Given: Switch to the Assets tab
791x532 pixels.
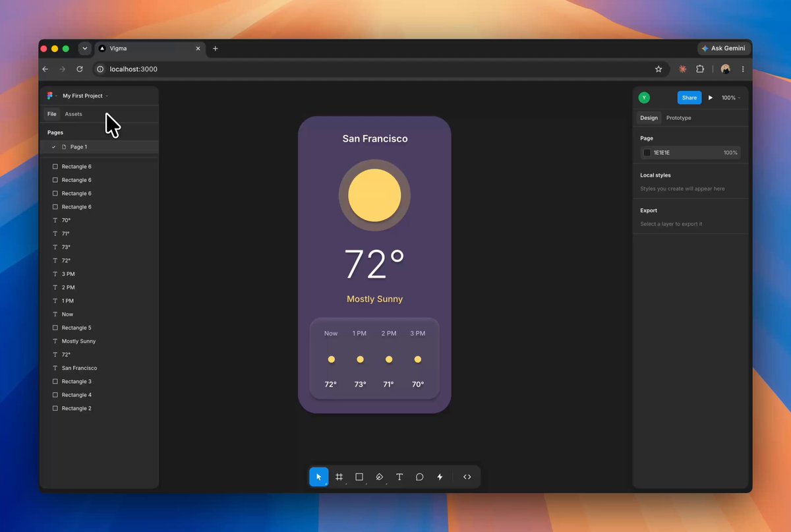Looking at the screenshot, I should 74,114.
